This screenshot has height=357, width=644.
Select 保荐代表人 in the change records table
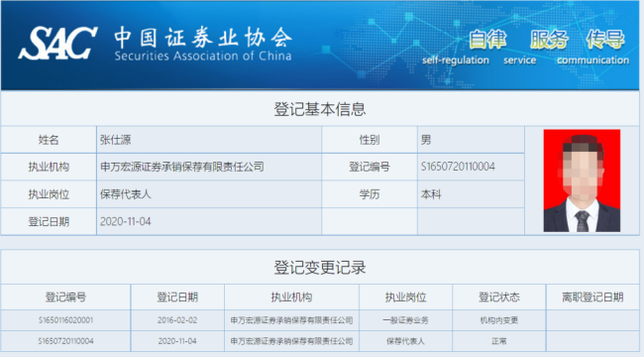[x=406, y=341]
